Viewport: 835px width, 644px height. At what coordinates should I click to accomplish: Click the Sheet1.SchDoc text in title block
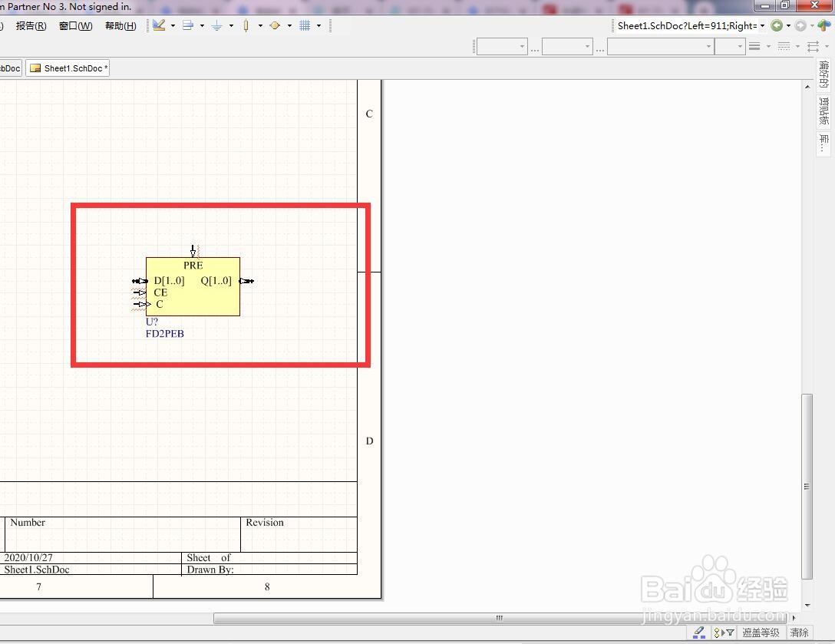tap(37, 570)
